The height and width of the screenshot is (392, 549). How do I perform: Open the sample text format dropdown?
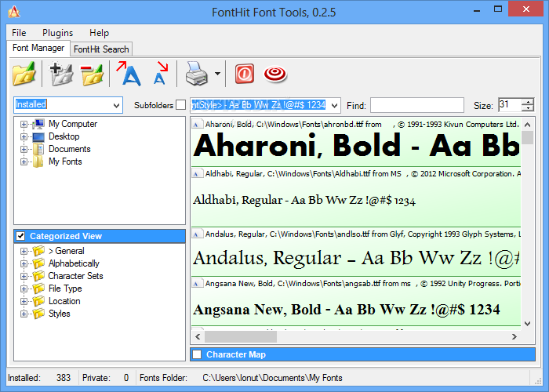click(334, 105)
